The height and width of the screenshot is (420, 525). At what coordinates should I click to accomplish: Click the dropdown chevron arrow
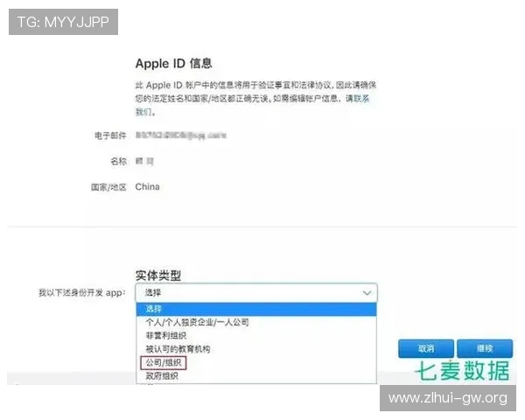(367, 293)
